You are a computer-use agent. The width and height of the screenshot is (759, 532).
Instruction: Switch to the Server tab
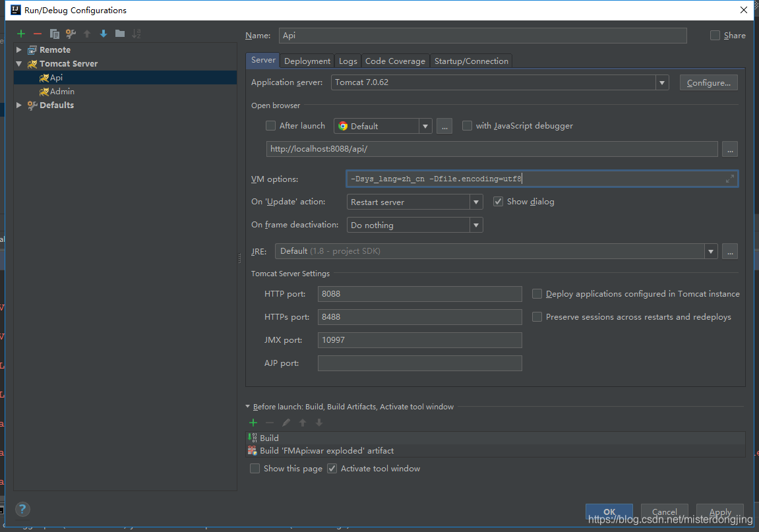[x=263, y=60]
